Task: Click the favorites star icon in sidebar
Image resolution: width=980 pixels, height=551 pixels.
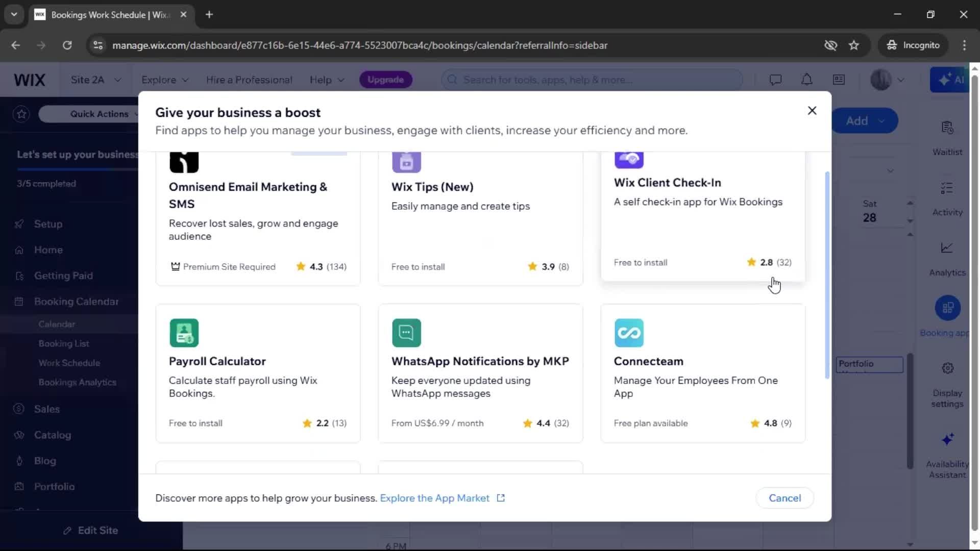Action: [x=21, y=114]
